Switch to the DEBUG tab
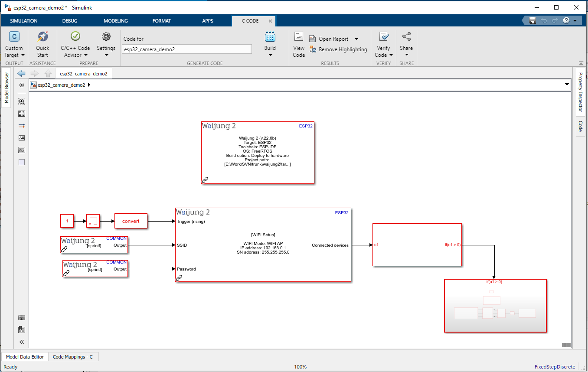This screenshot has width=588, height=372. coord(70,21)
